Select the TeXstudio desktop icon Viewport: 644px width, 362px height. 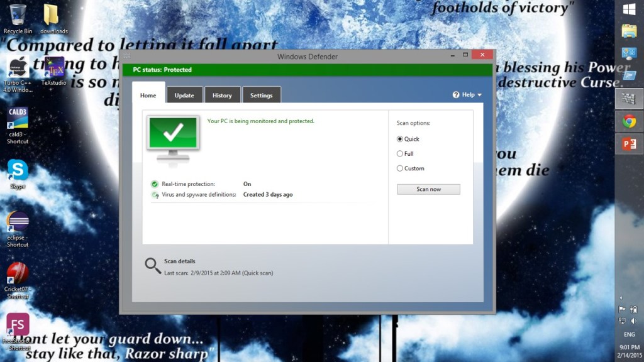tap(54, 67)
